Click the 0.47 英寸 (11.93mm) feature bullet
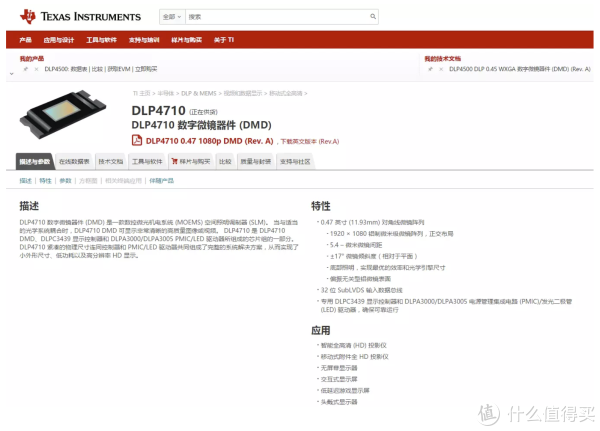The height and width of the screenshot is (431, 600). click(372, 222)
